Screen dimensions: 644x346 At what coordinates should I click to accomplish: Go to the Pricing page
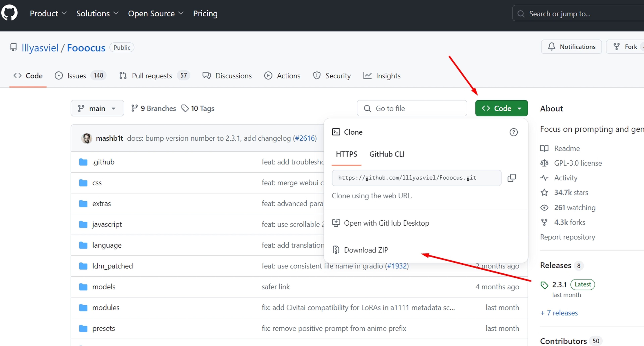(205, 14)
